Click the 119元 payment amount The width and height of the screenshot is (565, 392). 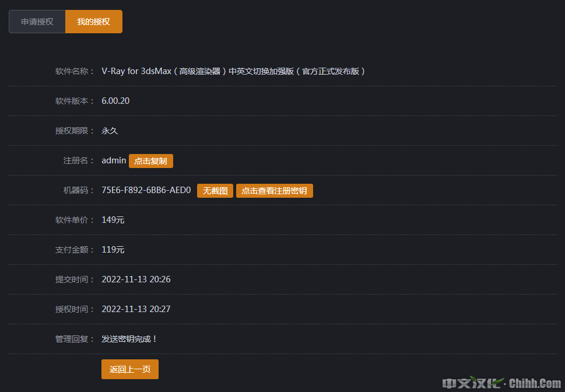coord(113,250)
